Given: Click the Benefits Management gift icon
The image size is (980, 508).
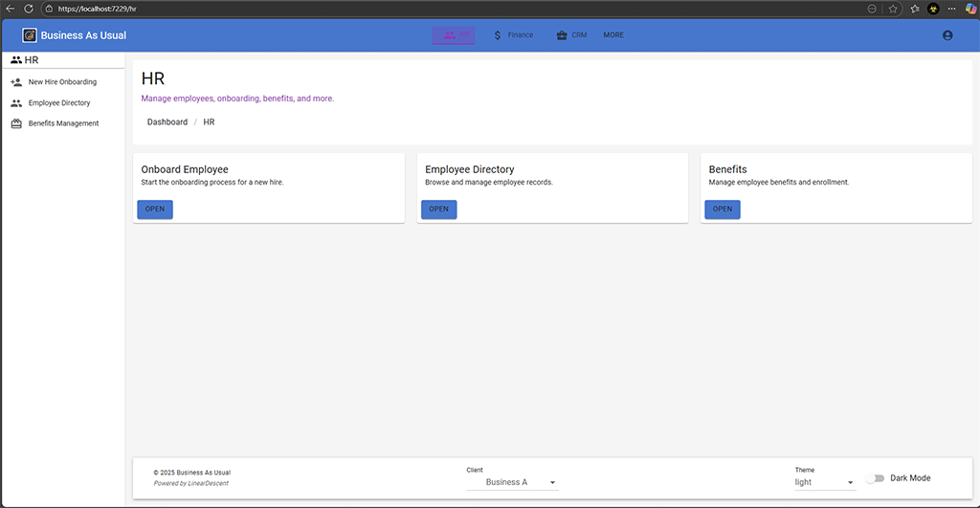Looking at the screenshot, I should [x=16, y=123].
